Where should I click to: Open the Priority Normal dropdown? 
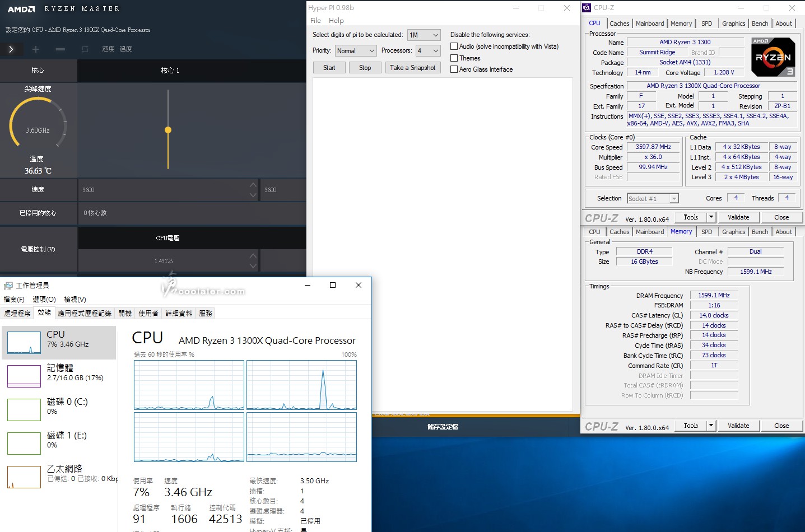(x=356, y=51)
